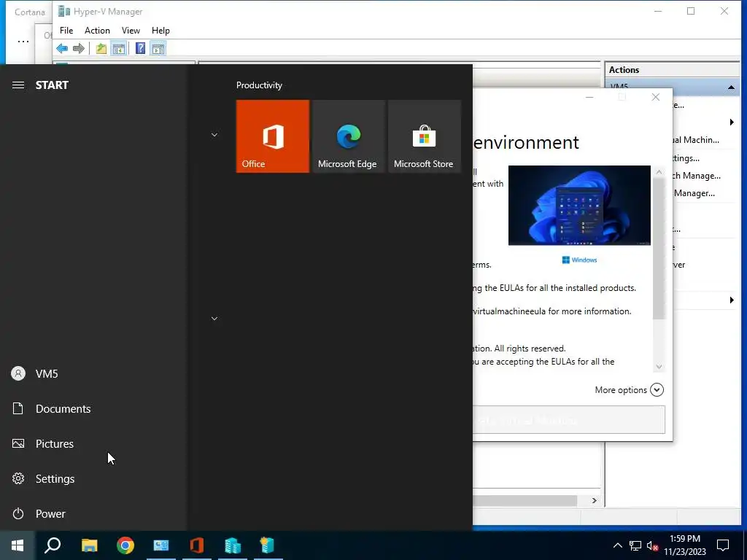Screen dimensions: 747x560
Task: Click the muted volume tray icon
Action: pos(652,545)
